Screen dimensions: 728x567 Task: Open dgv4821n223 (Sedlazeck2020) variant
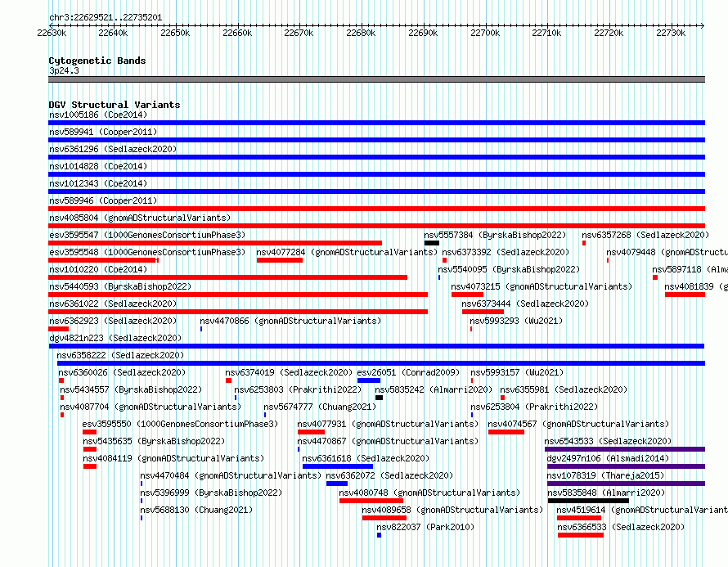(115, 338)
